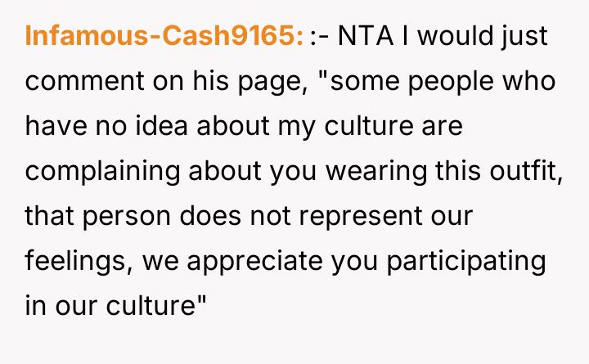Click the ":-" separator after the username
589x364 pixels.
320,36
